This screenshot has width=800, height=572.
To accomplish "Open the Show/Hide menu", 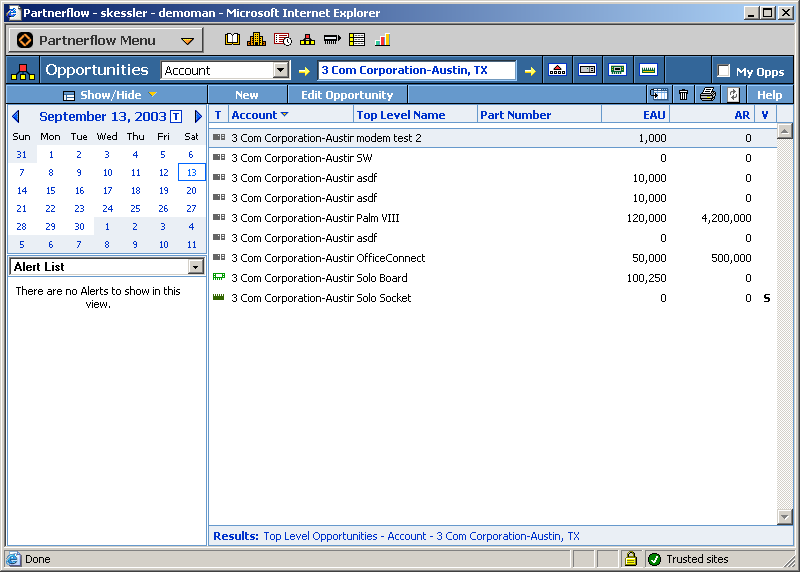I will [109, 95].
